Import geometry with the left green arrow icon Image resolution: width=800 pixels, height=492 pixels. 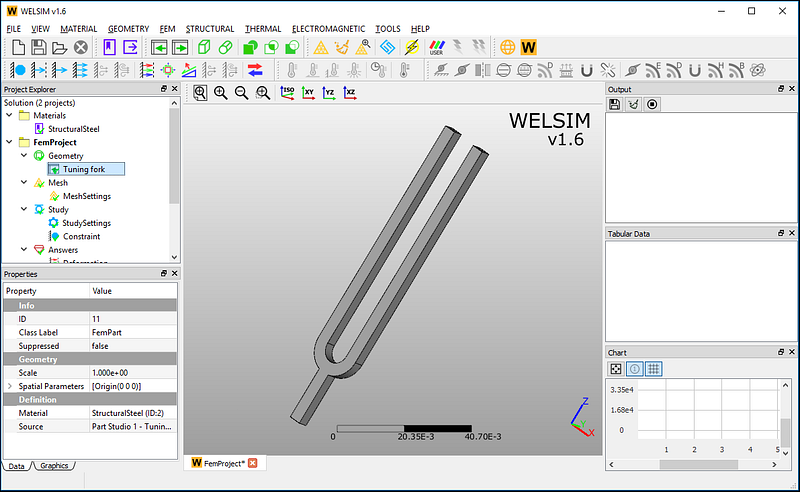coord(159,48)
